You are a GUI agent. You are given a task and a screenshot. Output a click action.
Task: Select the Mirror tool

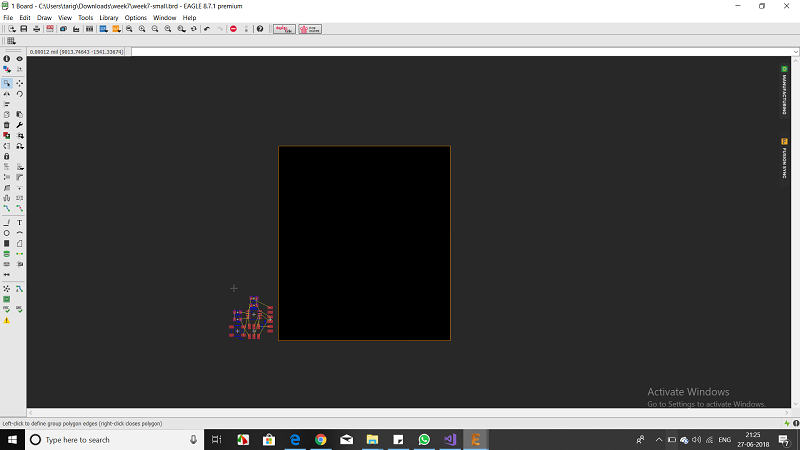(7, 94)
